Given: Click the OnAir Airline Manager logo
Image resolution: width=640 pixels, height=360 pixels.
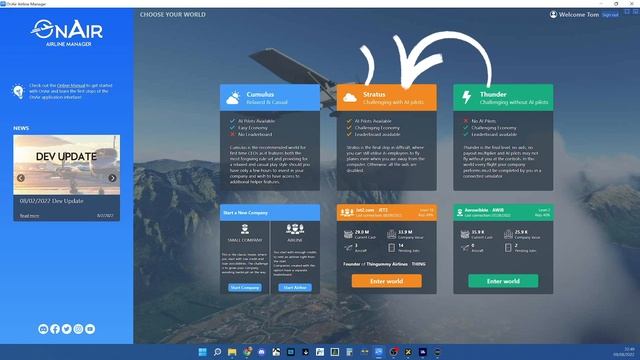Looking at the screenshot, I should tap(67, 33).
